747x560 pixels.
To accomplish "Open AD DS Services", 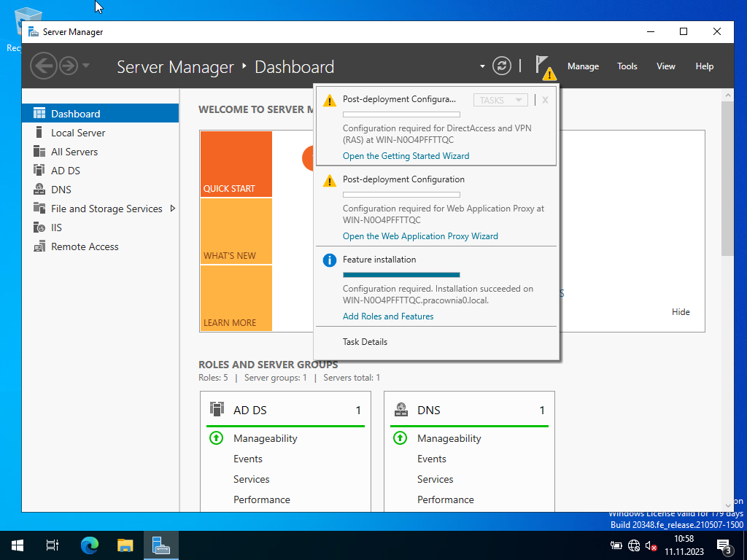I will tap(251, 479).
